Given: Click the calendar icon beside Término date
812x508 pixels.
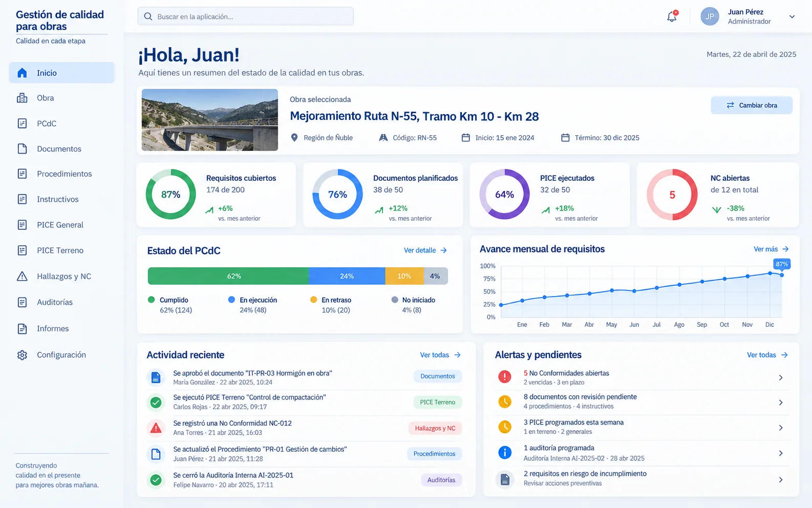Looking at the screenshot, I should coord(565,138).
